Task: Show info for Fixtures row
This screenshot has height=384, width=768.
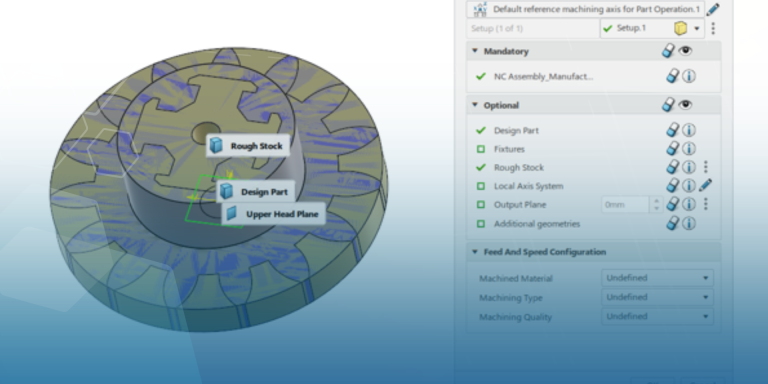Action: tap(689, 149)
